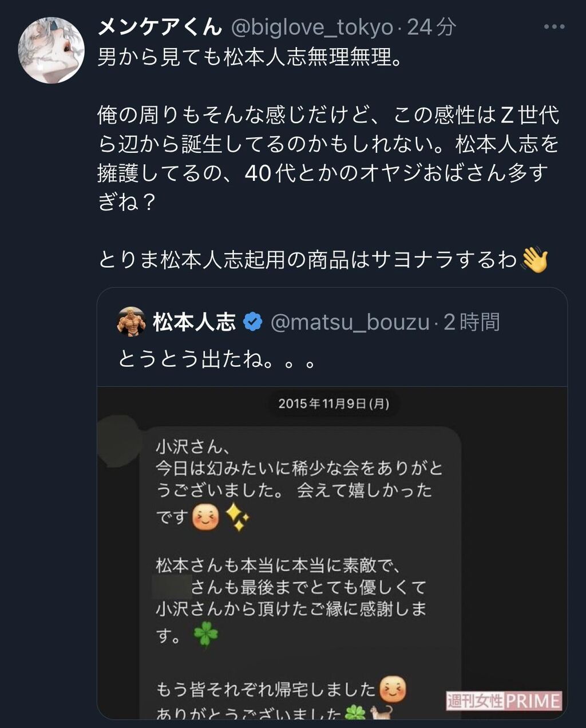The image size is (586, 728).
Task: Click the 2時間 quoted tweet timestamp
Action: click(x=472, y=322)
